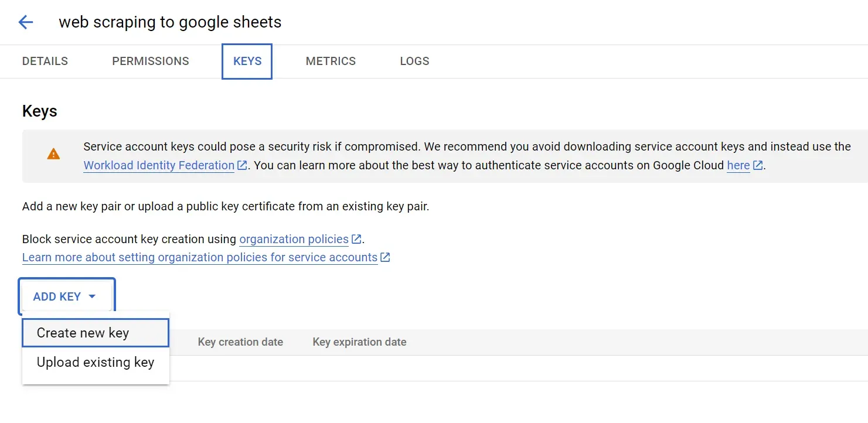Follow the "here" authentication link
Image resolution: width=868 pixels, height=423 pixels.
(x=738, y=165)
